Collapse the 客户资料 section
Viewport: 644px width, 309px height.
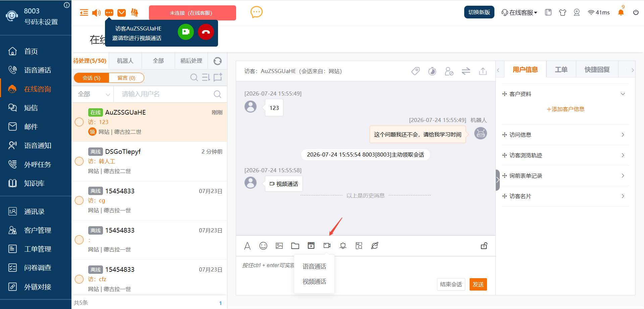point(623,94)
